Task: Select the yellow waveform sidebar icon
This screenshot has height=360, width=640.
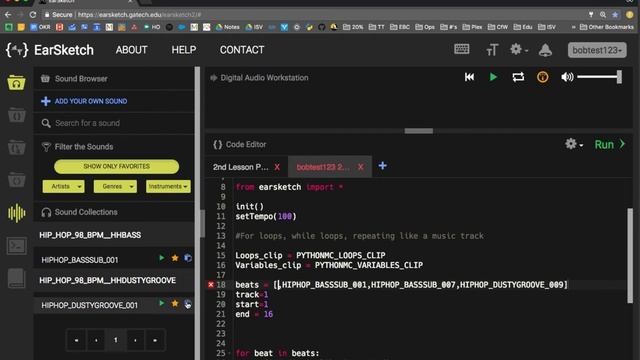Action: click(16, 213)
